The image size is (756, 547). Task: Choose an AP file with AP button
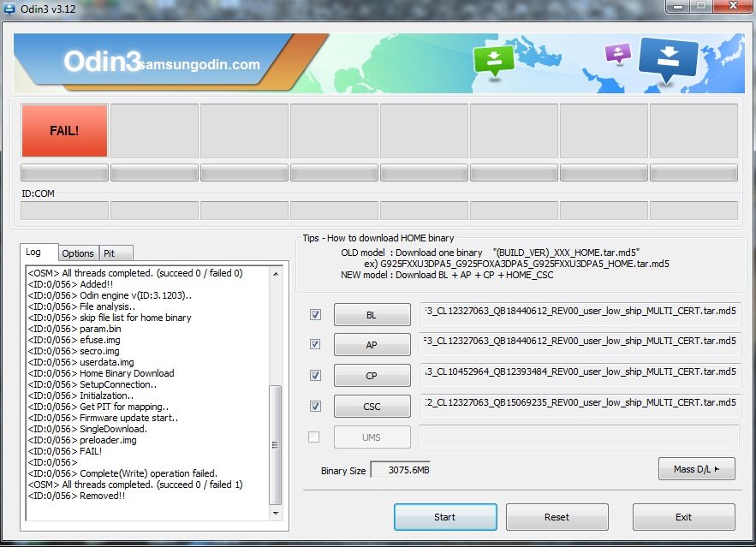[x=372, y=344]
